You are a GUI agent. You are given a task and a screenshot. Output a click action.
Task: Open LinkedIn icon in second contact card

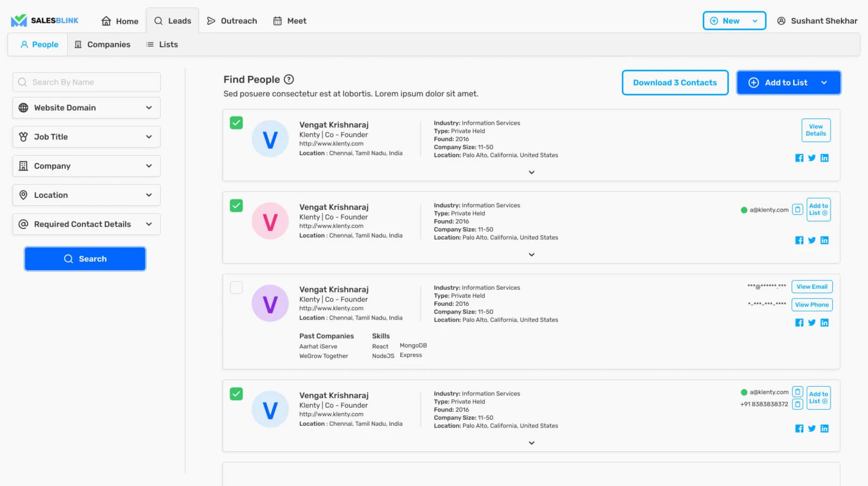pyautogui.click(x=824, y=240)
